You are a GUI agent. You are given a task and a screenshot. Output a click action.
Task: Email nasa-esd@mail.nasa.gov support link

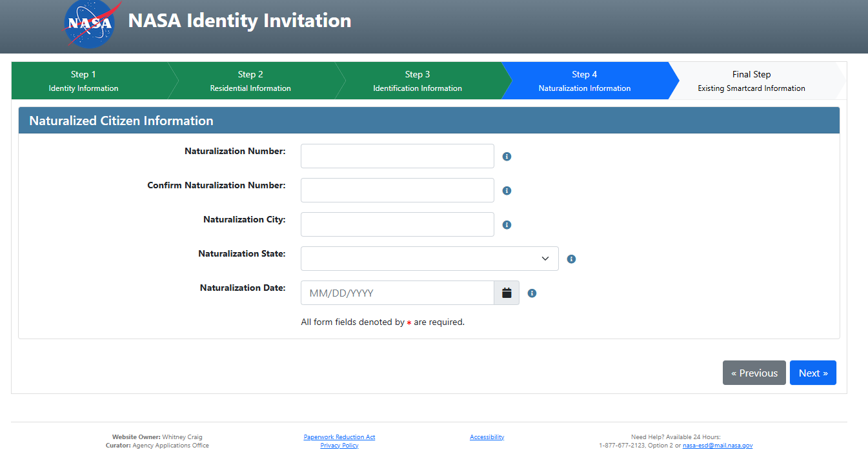[718, 446]
